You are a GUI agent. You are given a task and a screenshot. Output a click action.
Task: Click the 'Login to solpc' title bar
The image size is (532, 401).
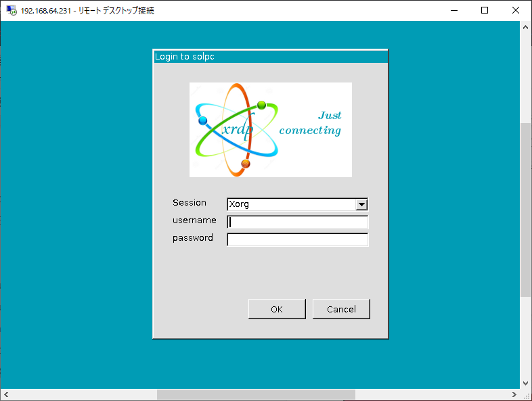271,57
